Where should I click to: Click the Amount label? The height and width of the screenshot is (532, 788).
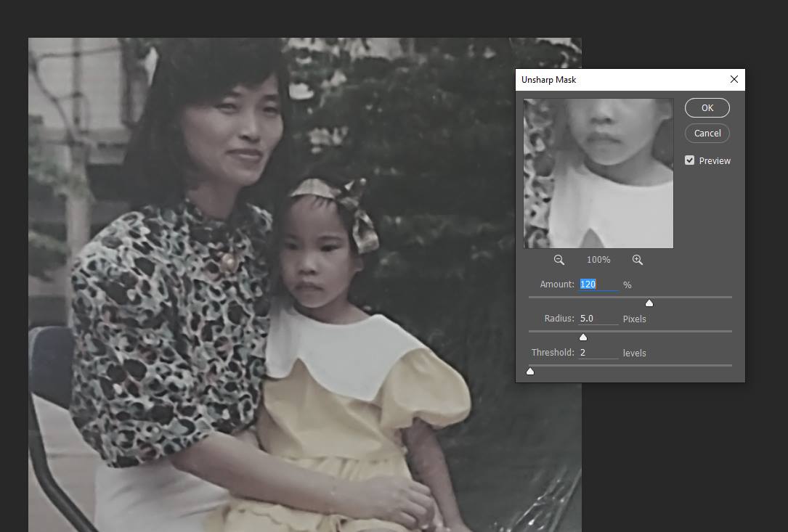556,285
